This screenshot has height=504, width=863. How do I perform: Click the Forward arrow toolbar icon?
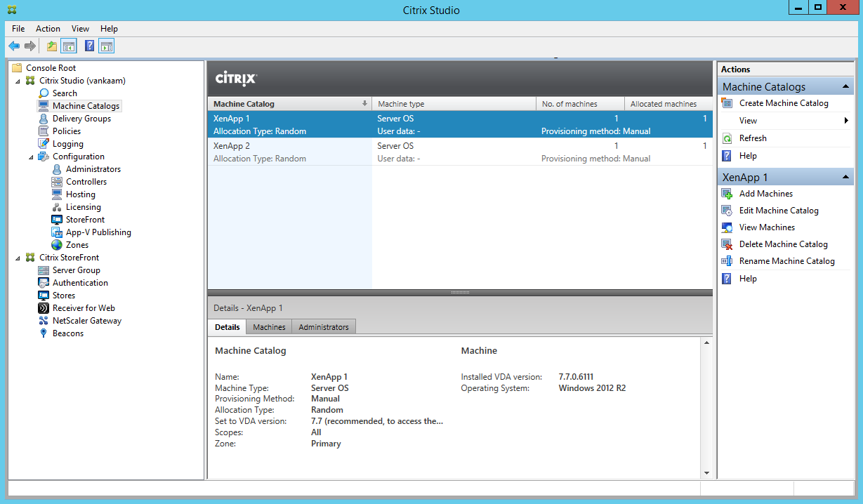30,46
